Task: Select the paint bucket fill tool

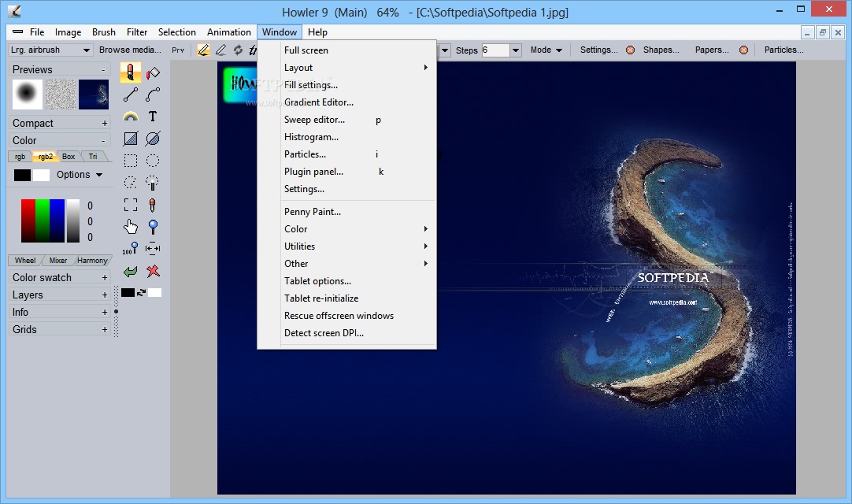Action: pos(153,72)
